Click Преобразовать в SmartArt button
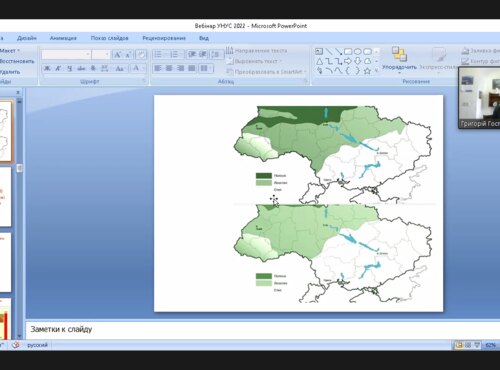500x370 pixels. [265, 72]
